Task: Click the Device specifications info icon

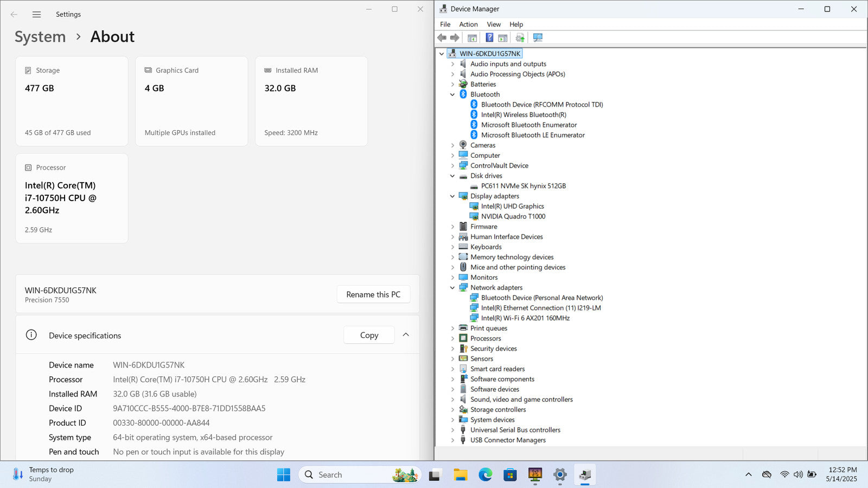Action: (x=31, y=335)
